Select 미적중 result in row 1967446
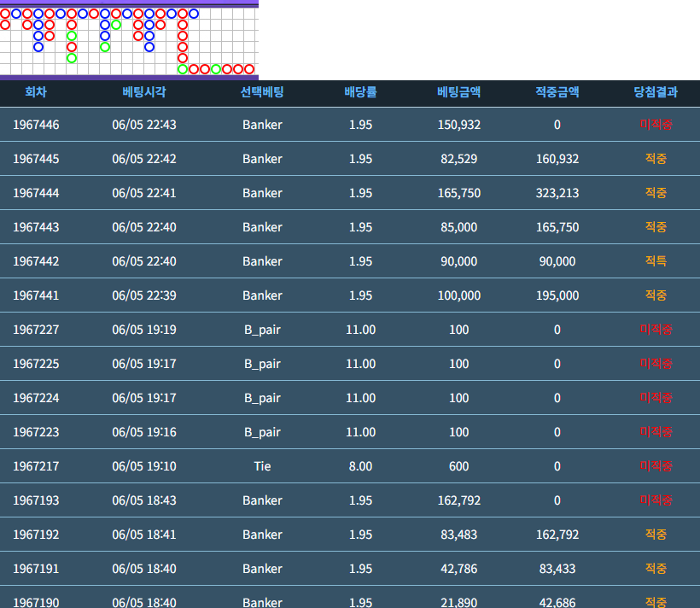The width and height of the screenshot is (700, 608). pyautogui.click(x=656, y=125)
